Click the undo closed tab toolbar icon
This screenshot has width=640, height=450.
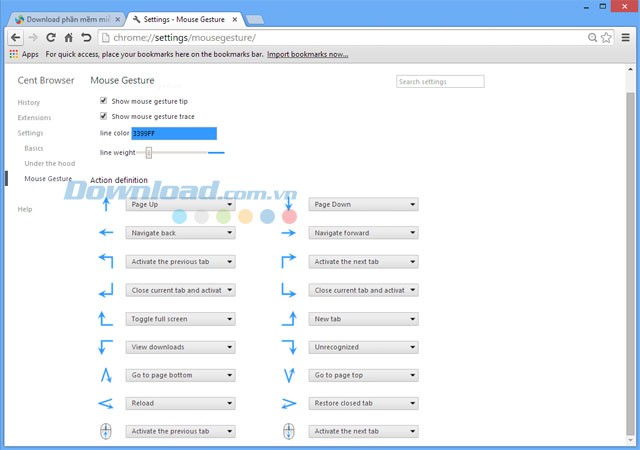[86, 38]
